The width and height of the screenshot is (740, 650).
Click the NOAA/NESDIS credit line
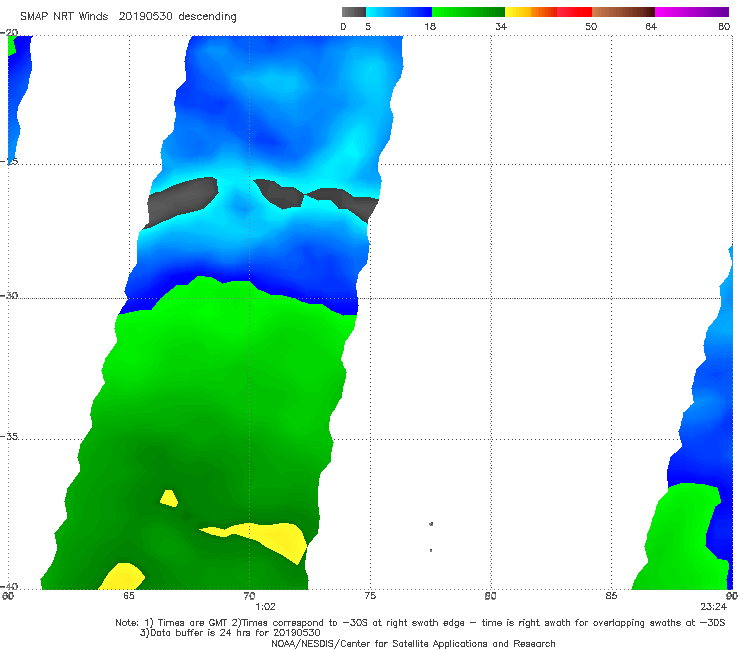click(413, 644)
